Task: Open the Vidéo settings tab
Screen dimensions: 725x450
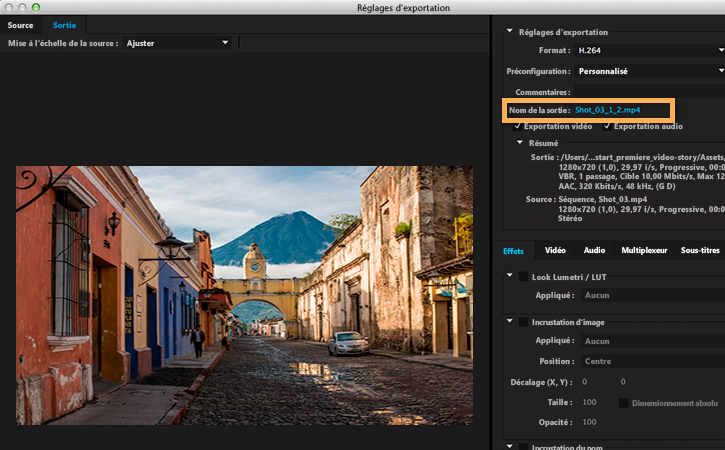Action: click(555, 250)
